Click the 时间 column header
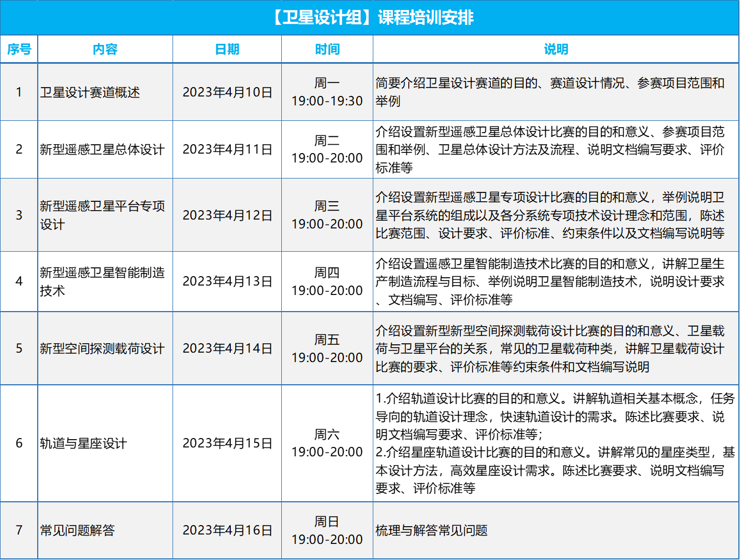740x560 pixels. (x=327, y=49)
